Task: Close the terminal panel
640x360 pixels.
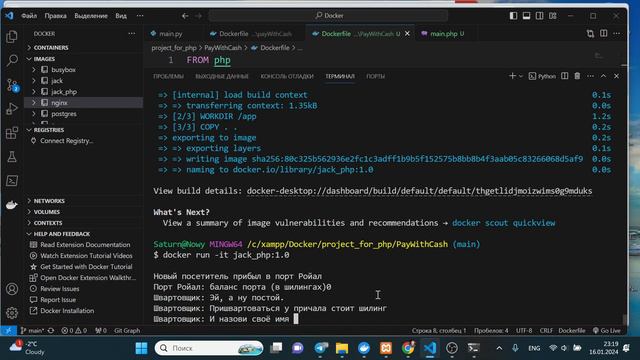Action: tap(616, 76)
